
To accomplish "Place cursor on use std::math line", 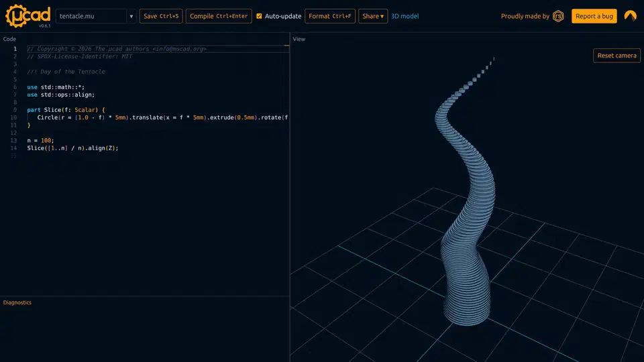I will 56,87.
